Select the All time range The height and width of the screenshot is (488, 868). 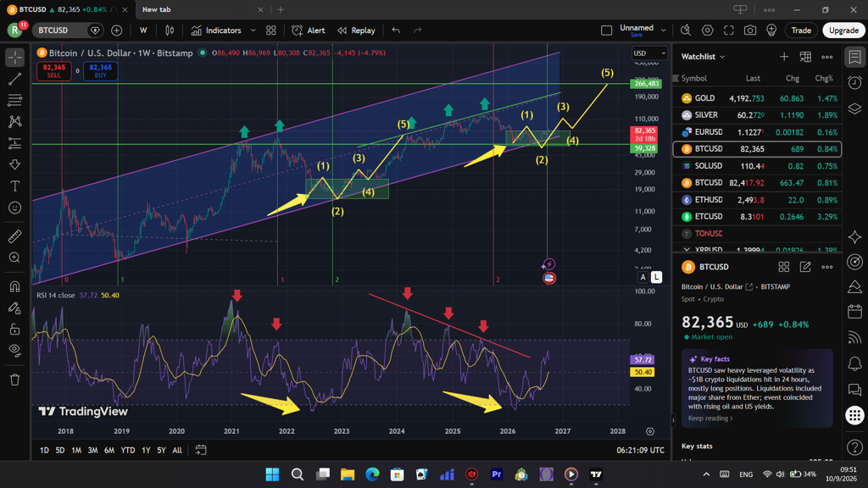pos(177,451)
